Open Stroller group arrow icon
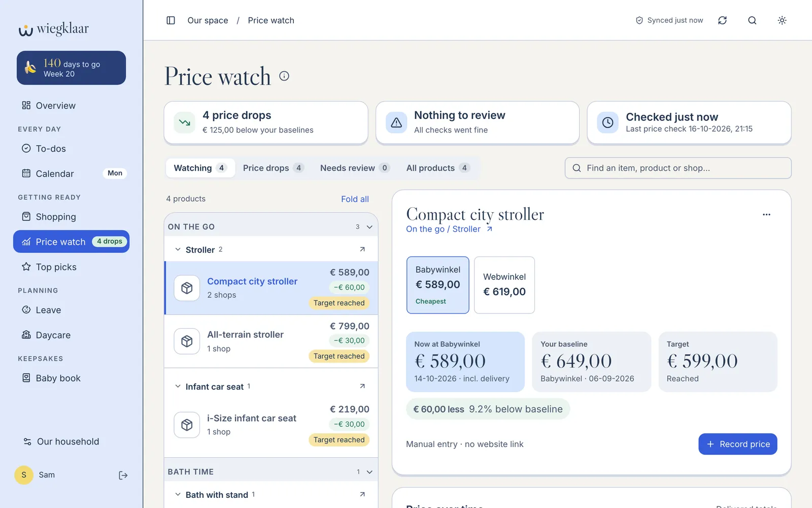 coord(362,249)
